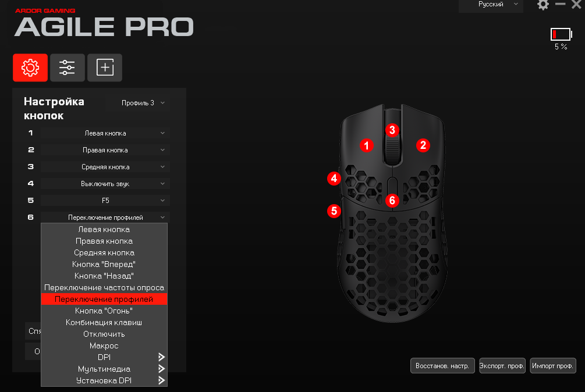Click the Импорт проф. button
The width and height of the screenshot is (585, 392).
tap(553, 366)
